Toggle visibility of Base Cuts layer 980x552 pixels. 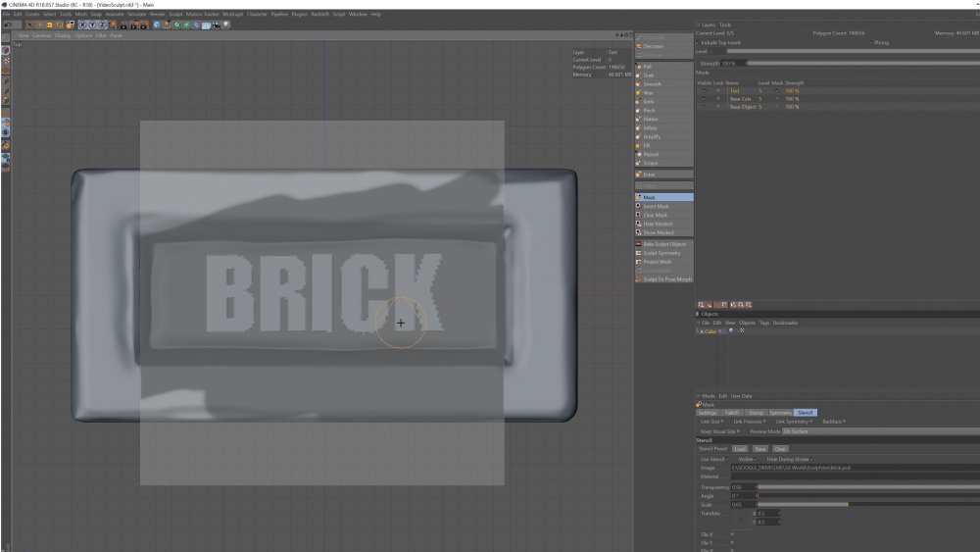(704, 99)
